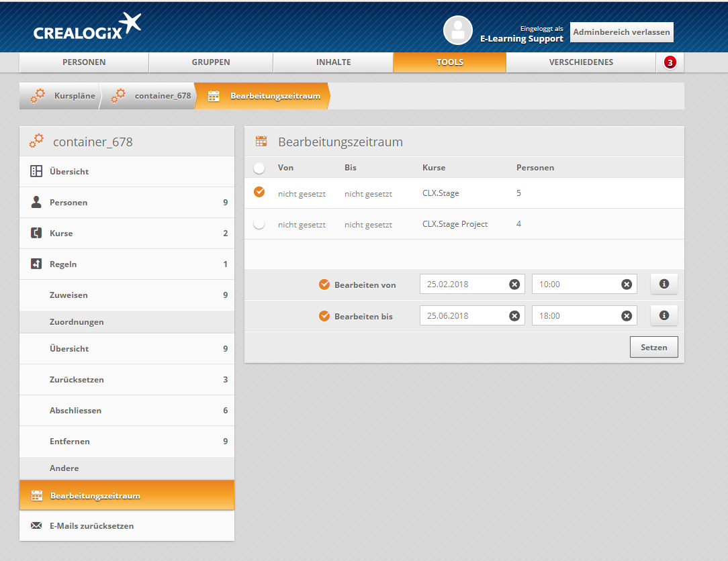This screenshot has height=561, width=728.
Task: Click the user profile avatar icon
Action: [x=458, y=30]
